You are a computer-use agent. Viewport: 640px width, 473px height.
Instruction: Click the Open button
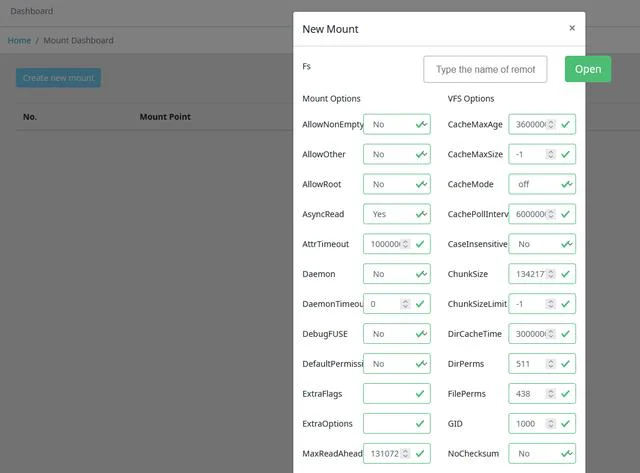pyautogui.click(x=588, y=69)
